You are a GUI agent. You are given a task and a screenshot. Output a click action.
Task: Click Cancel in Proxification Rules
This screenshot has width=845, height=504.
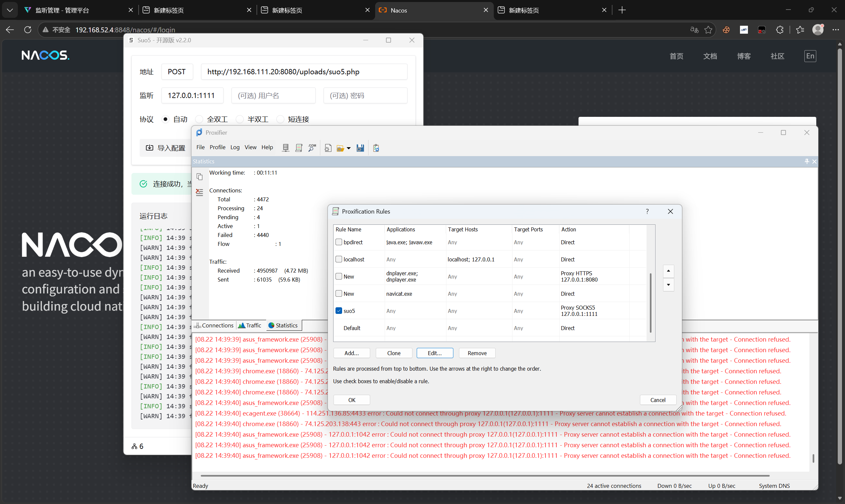[x=658, y=400]
